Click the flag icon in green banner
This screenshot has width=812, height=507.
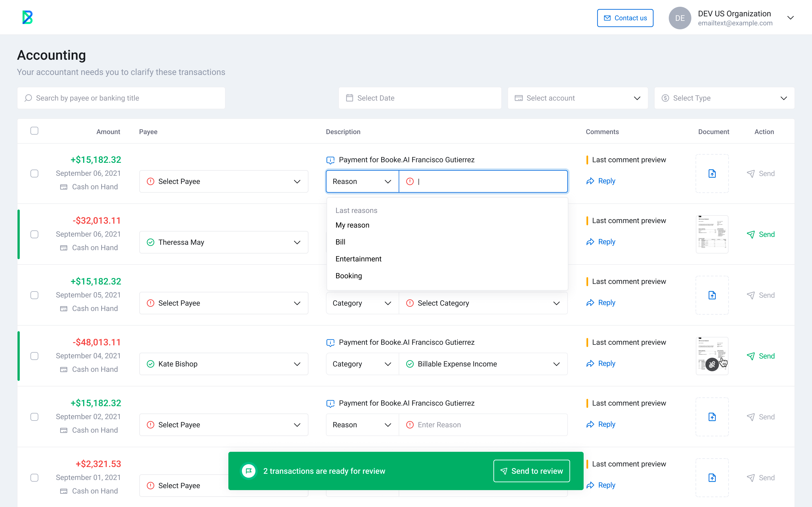point(249,471)
